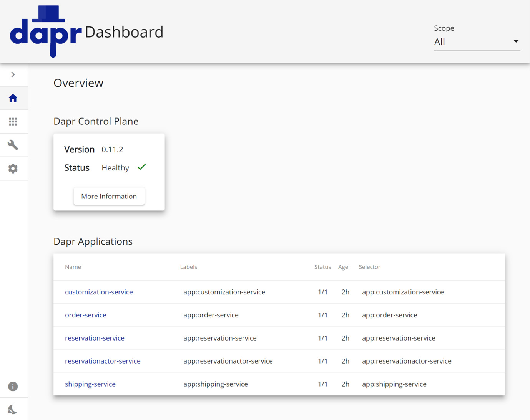530x420 pixels.
Task: Click the Dapr Applications heading
Action: [93, 241]
